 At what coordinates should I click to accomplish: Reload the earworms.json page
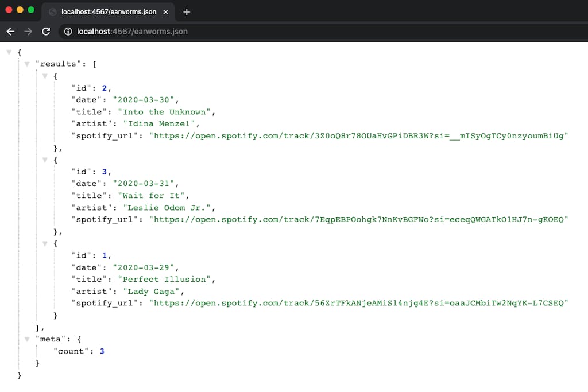46,32
